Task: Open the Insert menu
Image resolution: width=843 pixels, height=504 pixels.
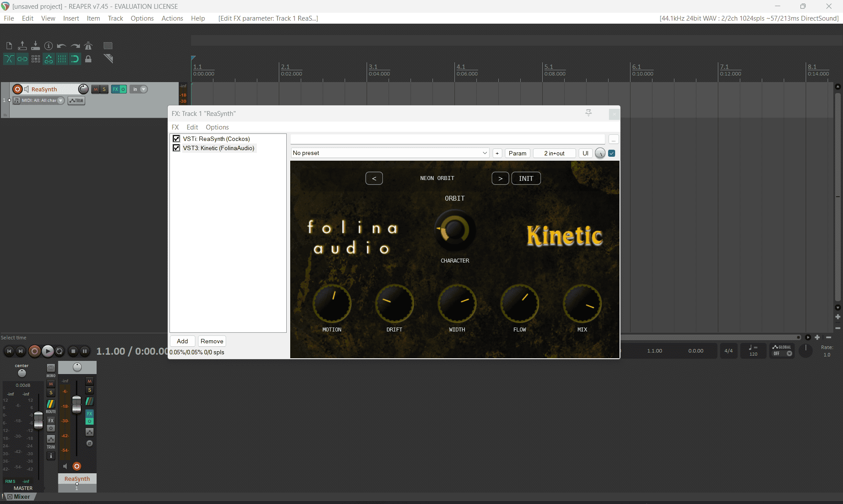Action: 71,18
